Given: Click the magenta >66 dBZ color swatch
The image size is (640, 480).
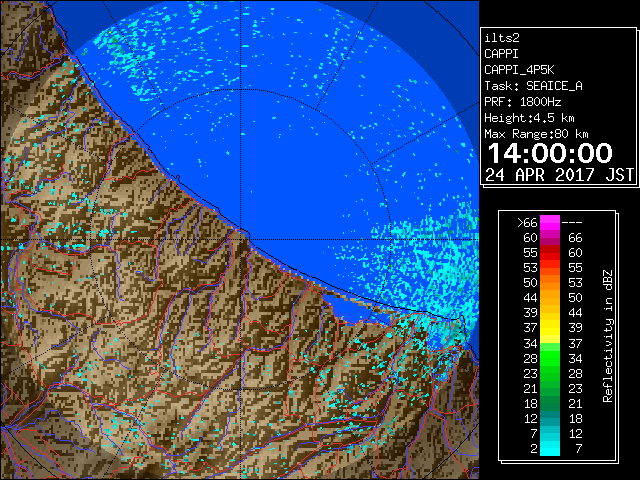Looking at the screenshot, I should [550, 223].
